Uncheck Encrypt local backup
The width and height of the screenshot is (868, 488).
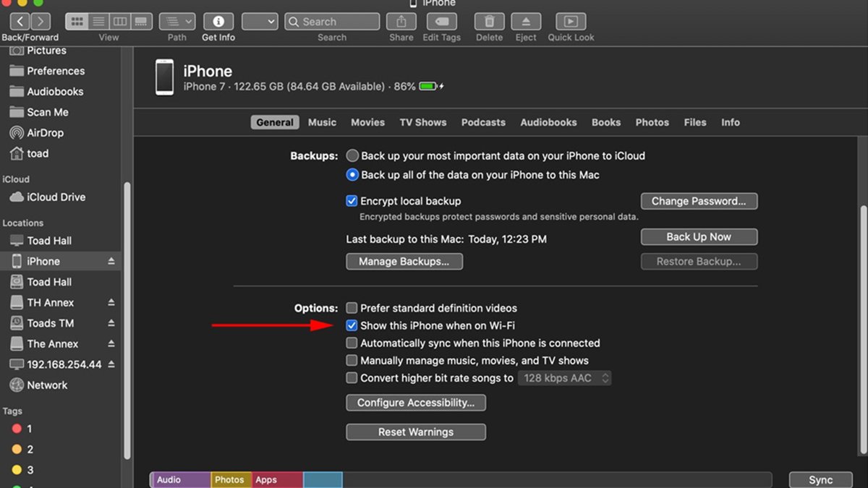coord(352,200)
